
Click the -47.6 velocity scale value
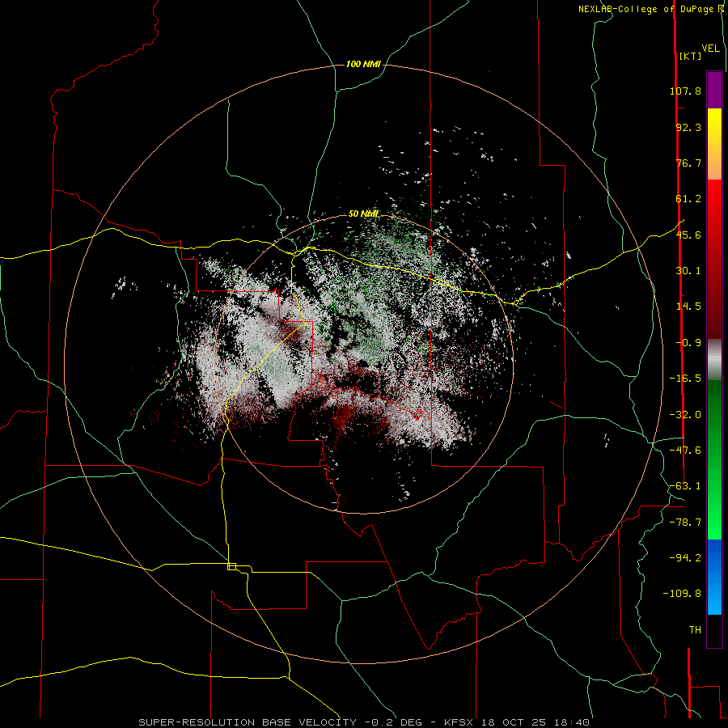tap(685, 451)
